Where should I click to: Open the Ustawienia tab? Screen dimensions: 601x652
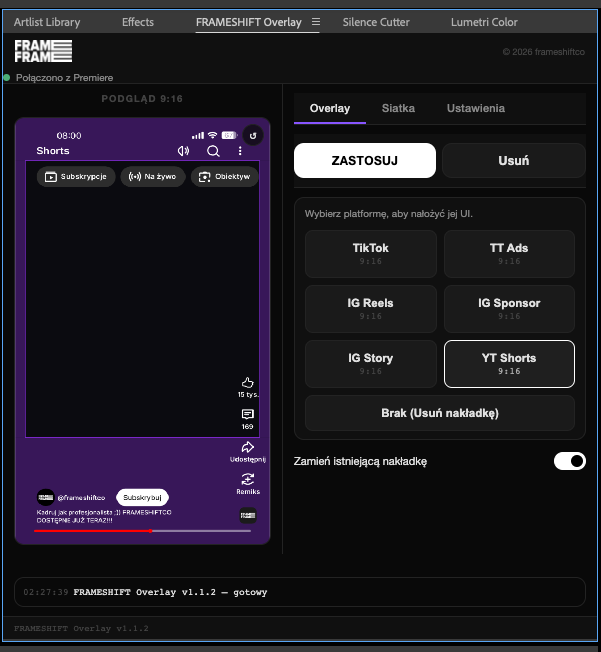(476, 109)
